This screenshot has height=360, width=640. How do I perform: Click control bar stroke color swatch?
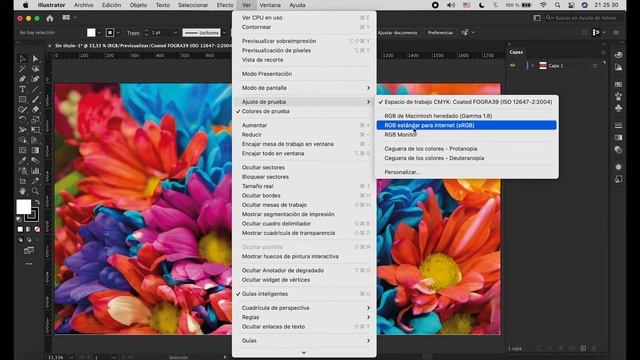[110, 33]
